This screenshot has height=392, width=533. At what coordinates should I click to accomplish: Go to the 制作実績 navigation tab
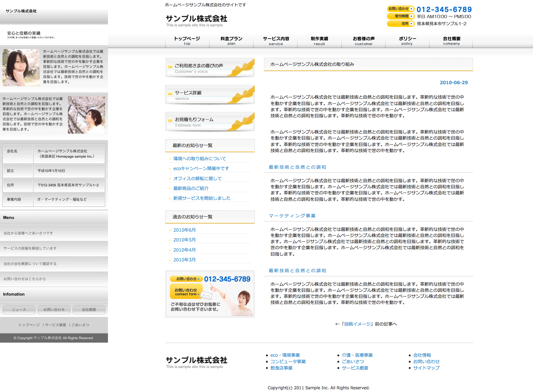[319, 41]
